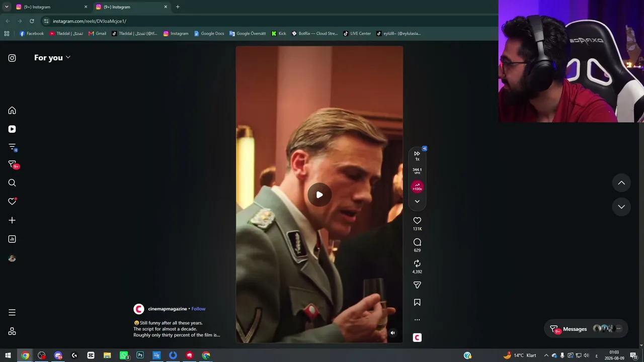
Task: Open the More hamburger menu
Action: point(12,313)
